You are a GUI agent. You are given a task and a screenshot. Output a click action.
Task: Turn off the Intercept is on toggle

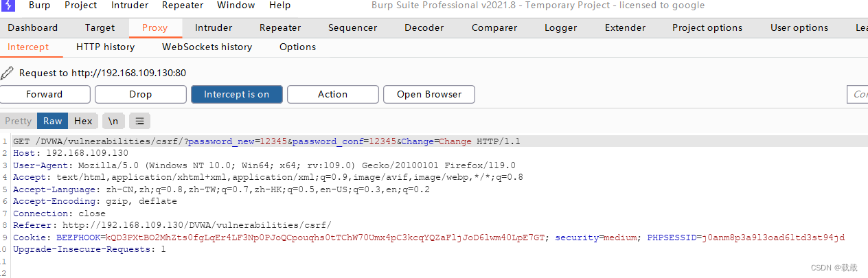[x=237, y=94]
